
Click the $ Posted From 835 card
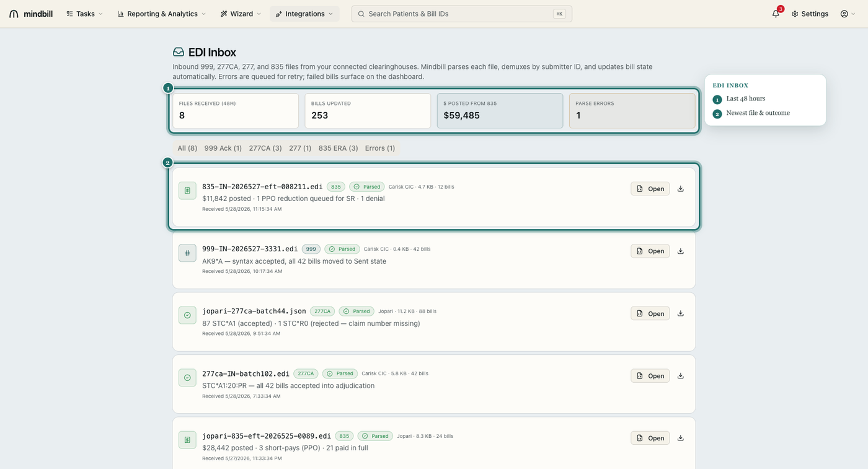[x=500, y=111]
